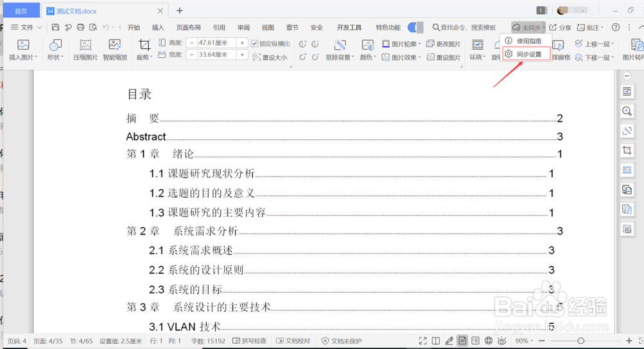Click 更改图片 change picture icon

pyautogui.click(x=443, y=44)
